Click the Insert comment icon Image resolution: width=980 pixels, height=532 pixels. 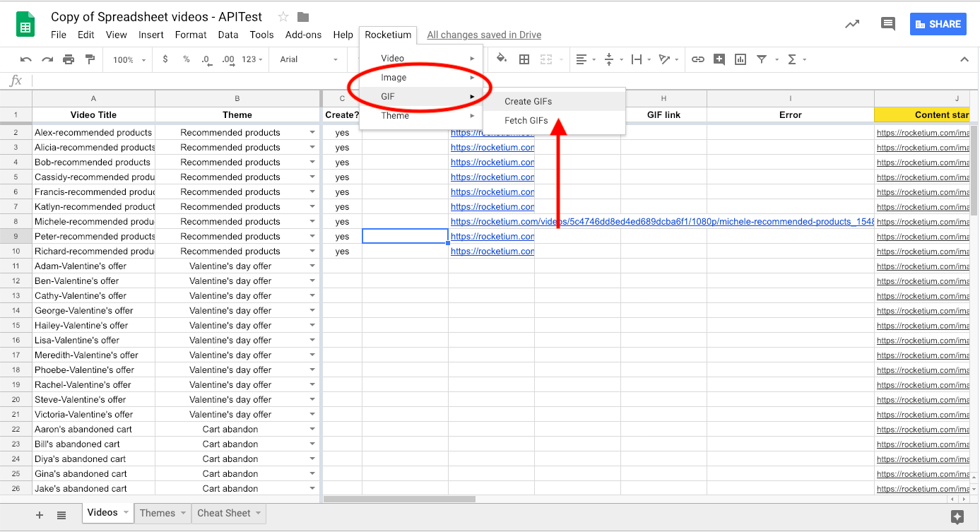719,59
